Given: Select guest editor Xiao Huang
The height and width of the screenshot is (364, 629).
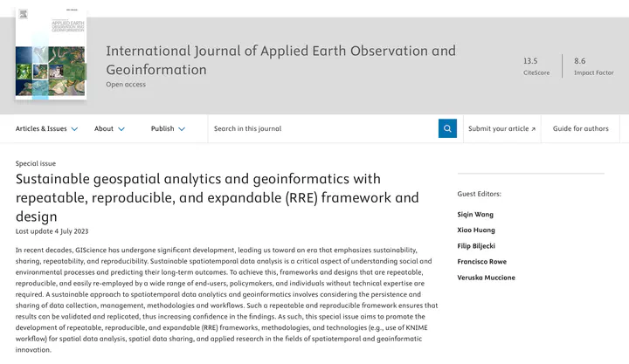Looking at the screenshot, I should (475, 230).
